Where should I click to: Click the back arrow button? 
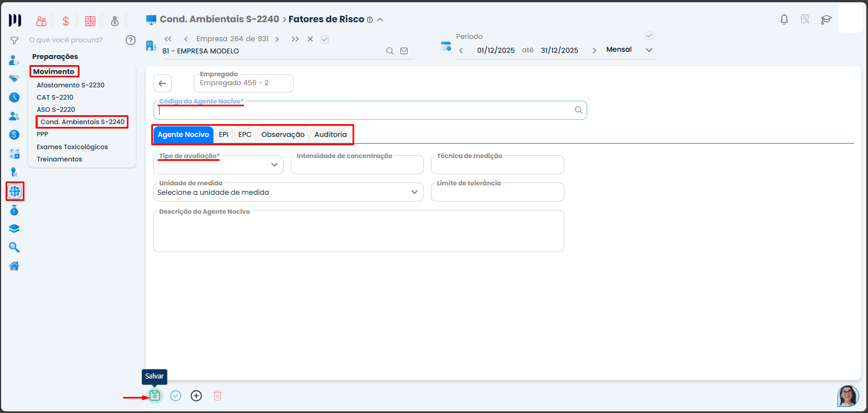tap(162, 83)
